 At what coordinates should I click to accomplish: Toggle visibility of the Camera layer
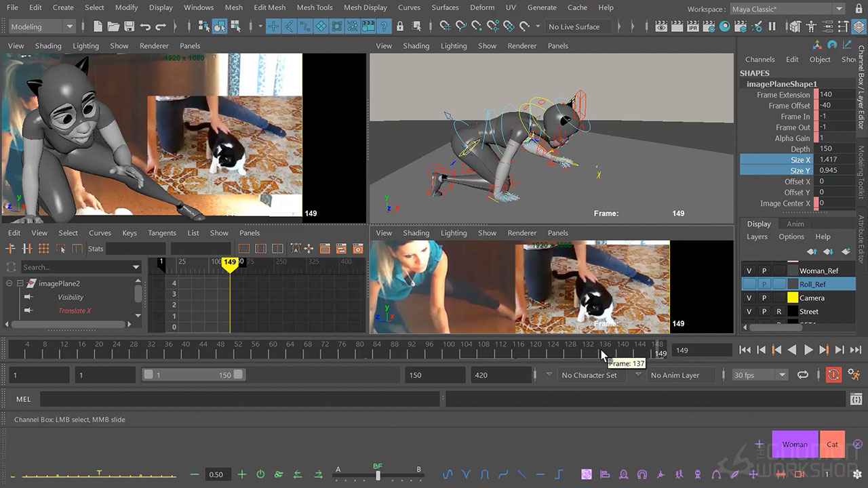point(749,298)
